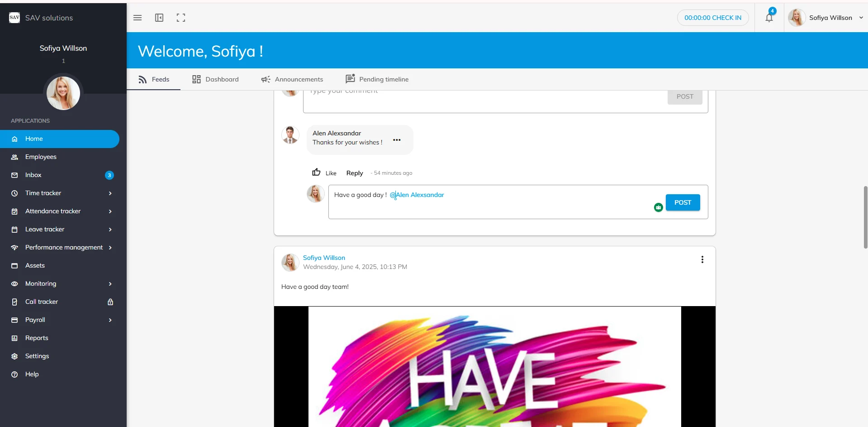
Task: Expand the Time tracker submenu
Action: [110, 193]
